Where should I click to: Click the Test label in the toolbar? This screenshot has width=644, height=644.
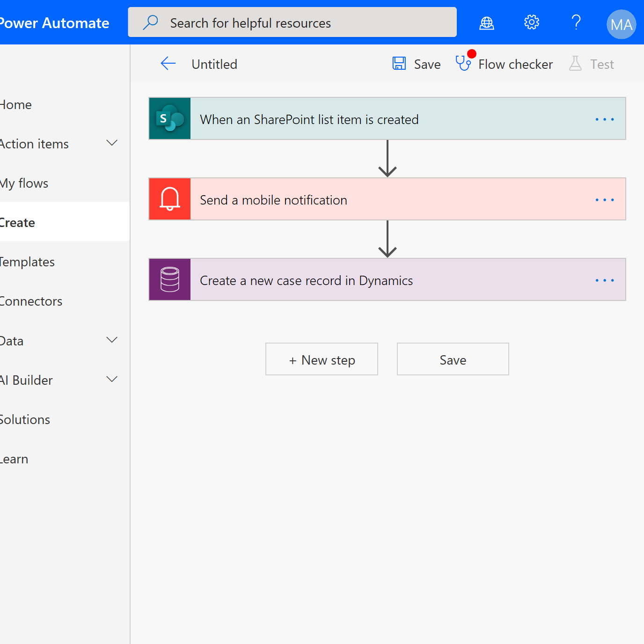602,64
